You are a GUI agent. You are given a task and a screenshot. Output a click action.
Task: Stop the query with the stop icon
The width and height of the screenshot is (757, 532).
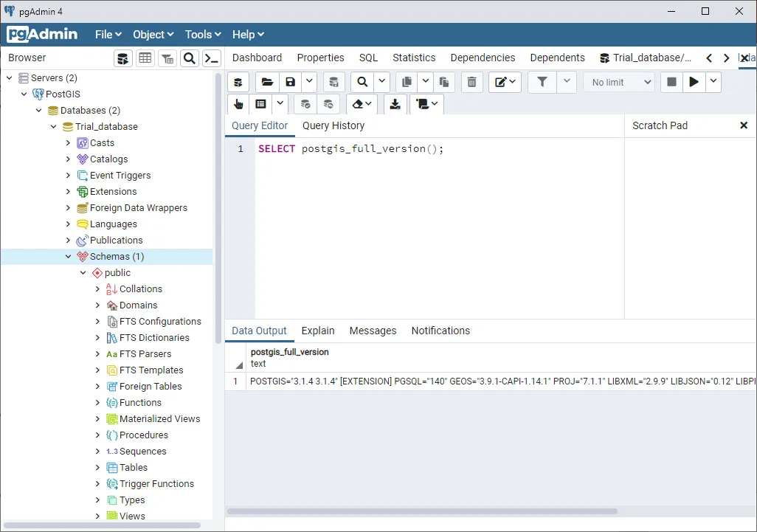671,82
